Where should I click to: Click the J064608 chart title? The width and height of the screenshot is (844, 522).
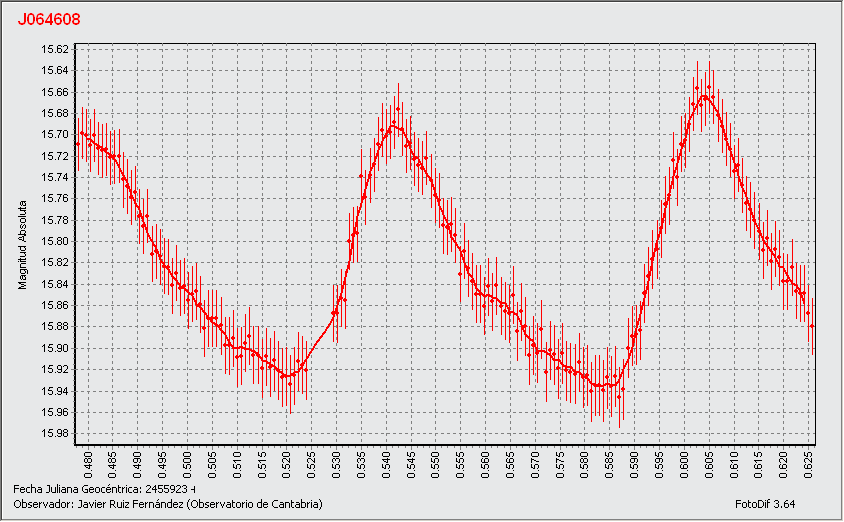pos(49,19)
